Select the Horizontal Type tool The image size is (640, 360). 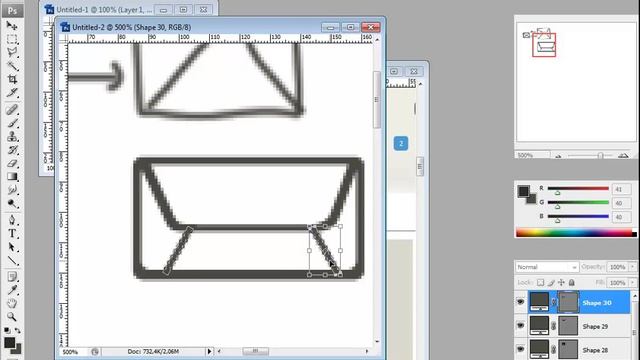click(12, 234)
